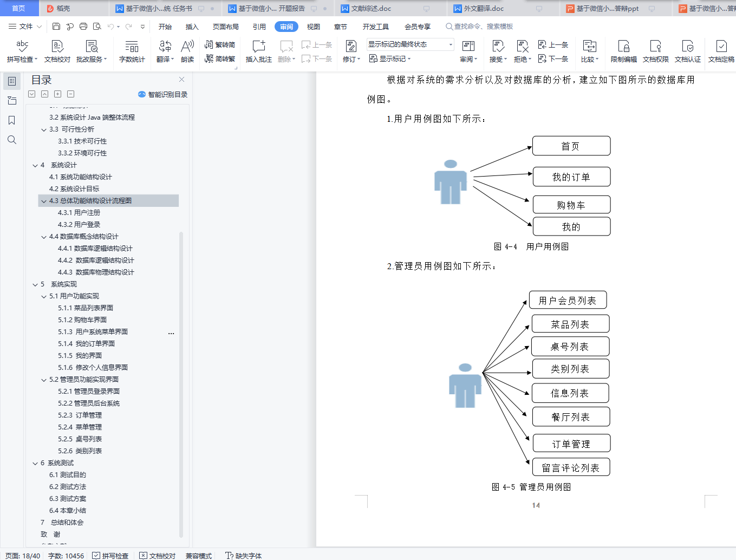Close the 目录 outline panel
The width and height of the screenshot is (736, 560).
coord(182,80)
